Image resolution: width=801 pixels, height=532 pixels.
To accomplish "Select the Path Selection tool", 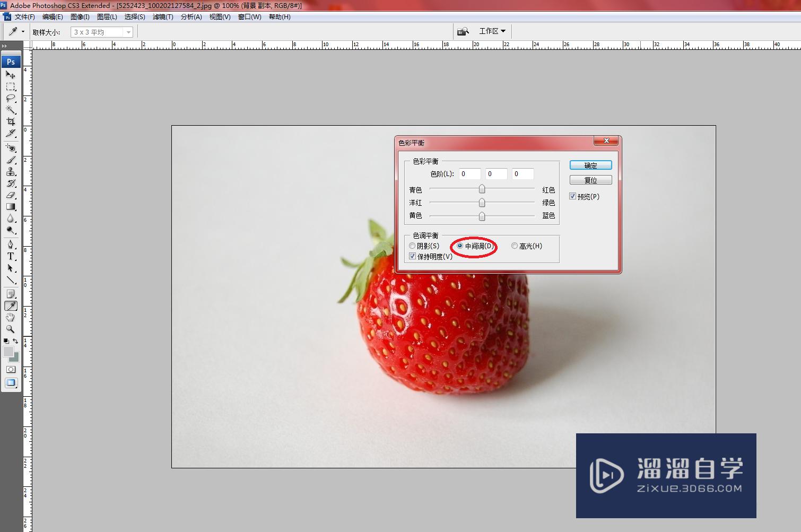I will (11, 268).
